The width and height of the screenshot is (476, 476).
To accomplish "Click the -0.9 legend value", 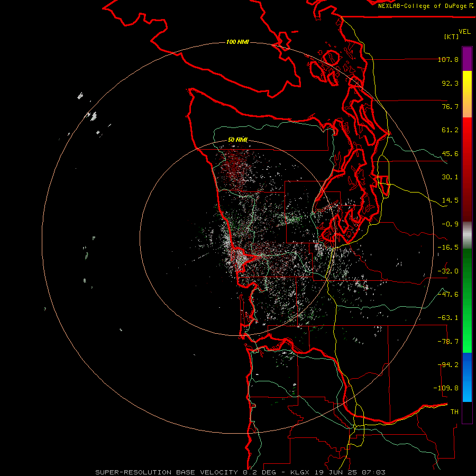I will (450, 224).
